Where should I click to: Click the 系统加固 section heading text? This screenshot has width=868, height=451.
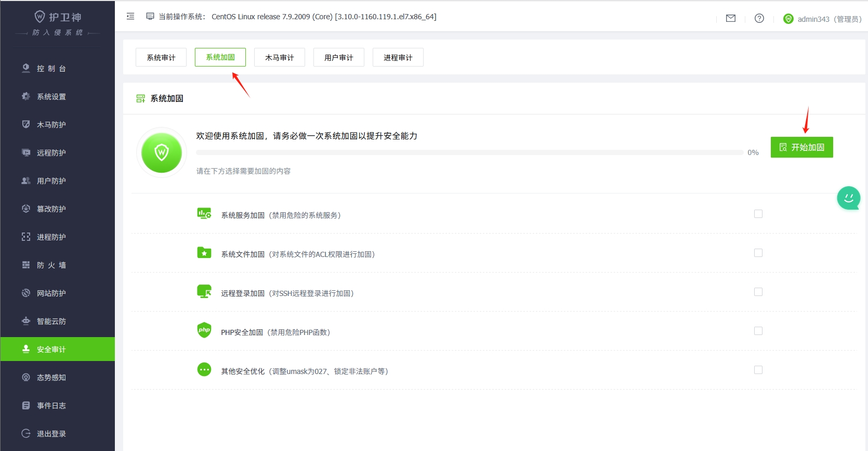click(x=167, y=98)
